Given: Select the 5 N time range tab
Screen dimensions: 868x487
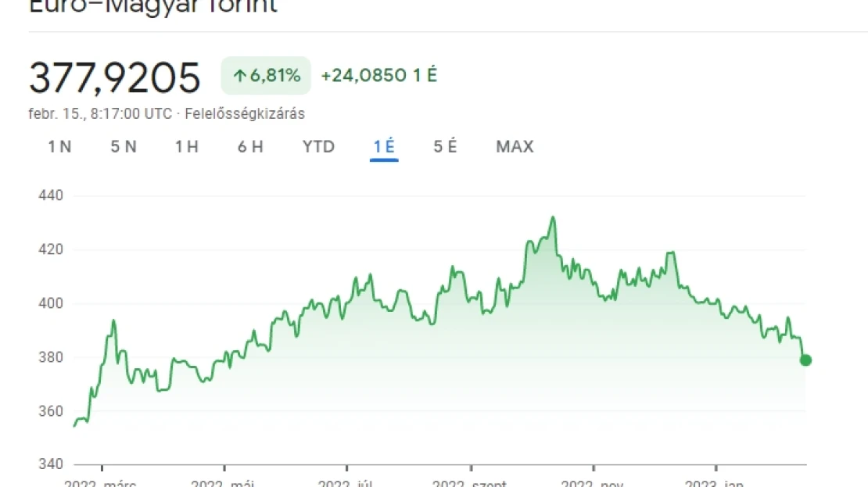Looking at the screenshot, I should pos(124,147).
